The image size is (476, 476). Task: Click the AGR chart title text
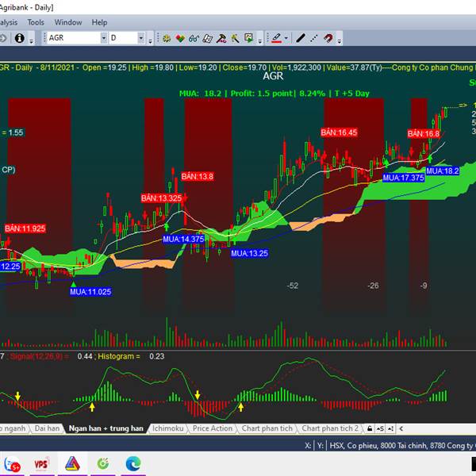tap(273, 76)
